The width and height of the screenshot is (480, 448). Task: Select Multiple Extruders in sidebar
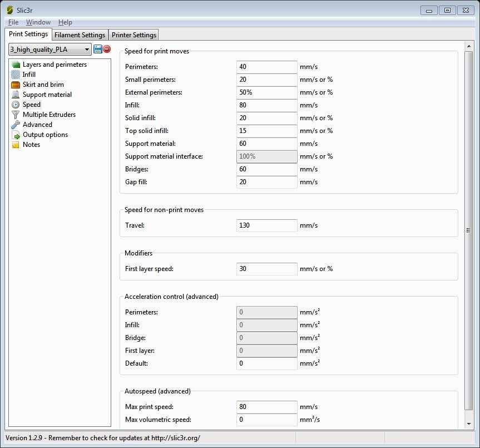coord(49,115)
